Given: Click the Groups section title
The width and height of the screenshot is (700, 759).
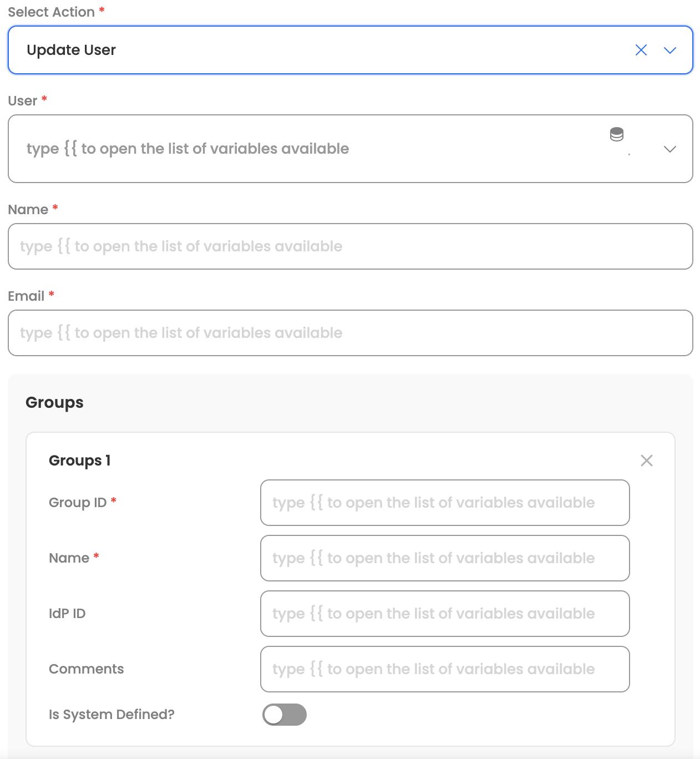Looking at the screenshot, I should pyautogui.click(x=54, y=402).
